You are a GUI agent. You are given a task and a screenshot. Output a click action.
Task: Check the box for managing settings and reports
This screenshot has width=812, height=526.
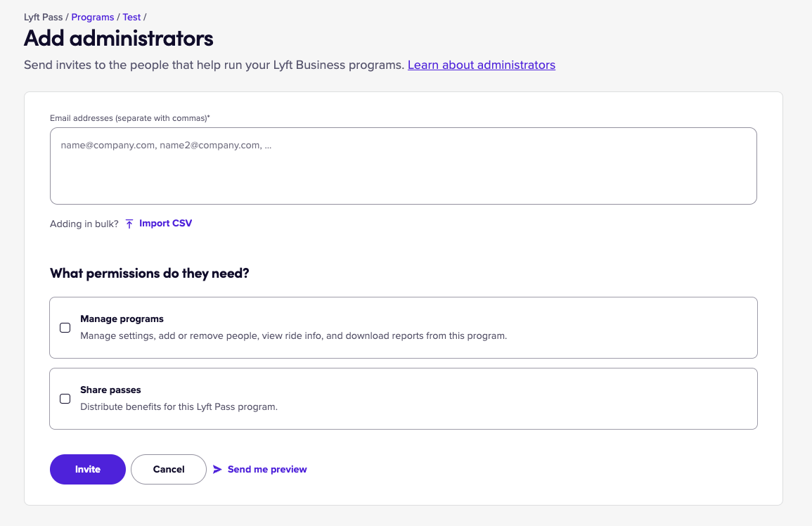65,328
